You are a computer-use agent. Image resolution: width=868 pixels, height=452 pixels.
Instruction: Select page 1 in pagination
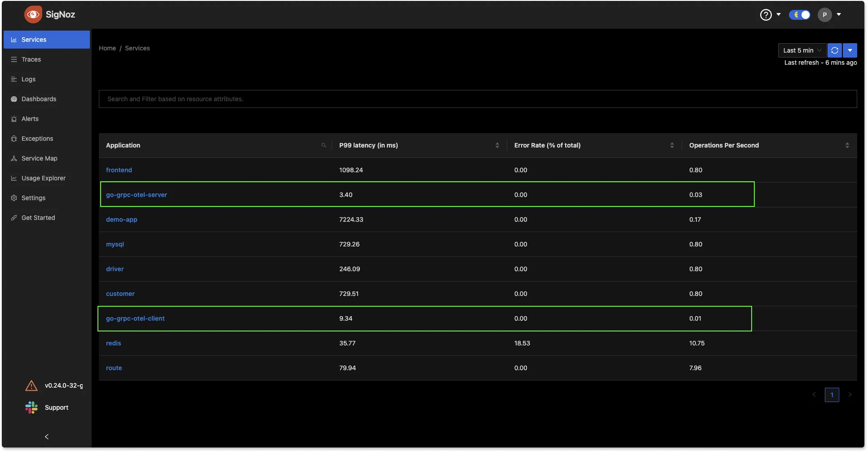[x=832, y=395]
